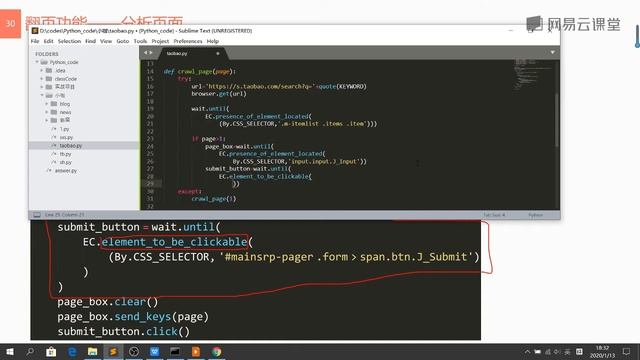
Task: Click the Python syntax selector in the status bar
Action: pos(536,215)
